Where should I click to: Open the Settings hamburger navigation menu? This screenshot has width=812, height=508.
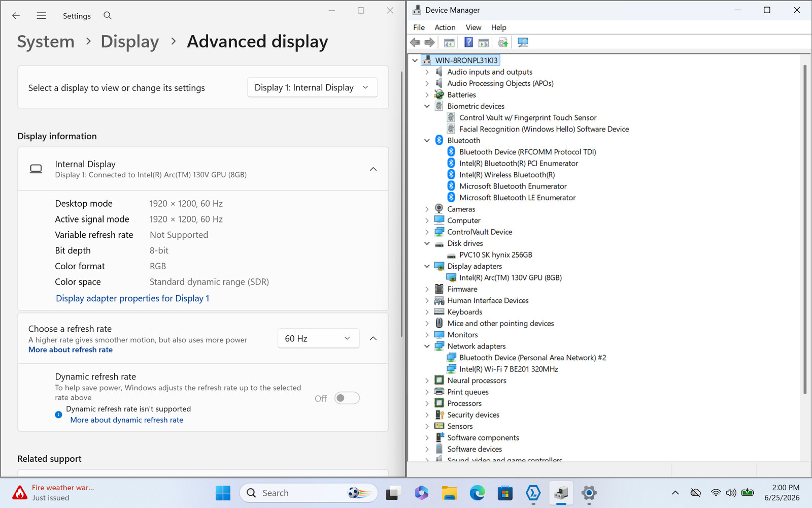(x=42, y=16)
